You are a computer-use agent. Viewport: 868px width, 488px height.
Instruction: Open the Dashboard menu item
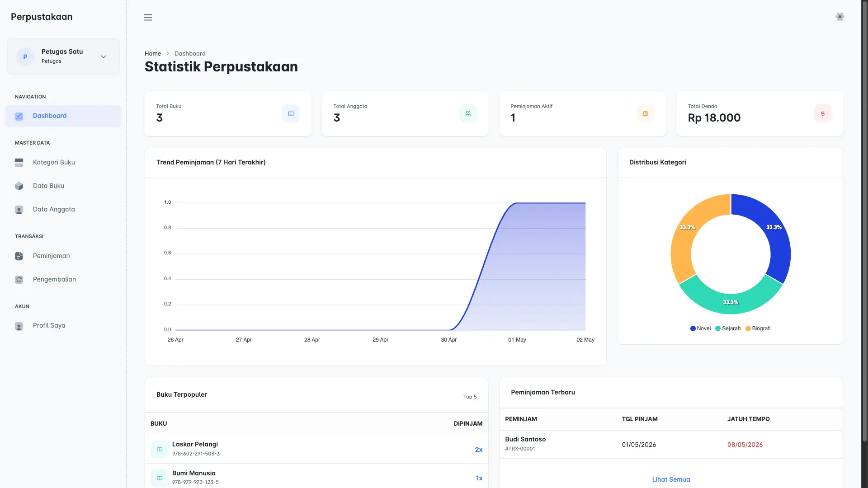(x=63, y=116)
